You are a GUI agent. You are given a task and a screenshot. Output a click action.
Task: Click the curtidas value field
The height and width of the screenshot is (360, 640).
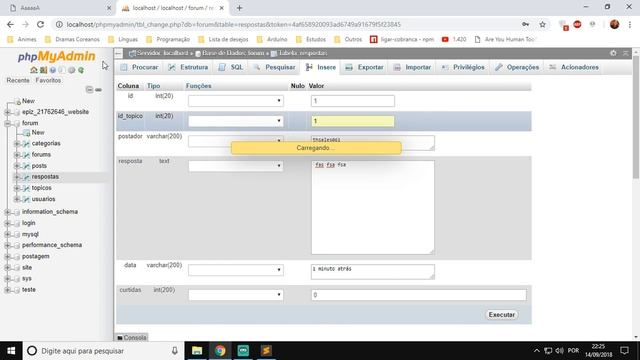click(x=419, y=295)
